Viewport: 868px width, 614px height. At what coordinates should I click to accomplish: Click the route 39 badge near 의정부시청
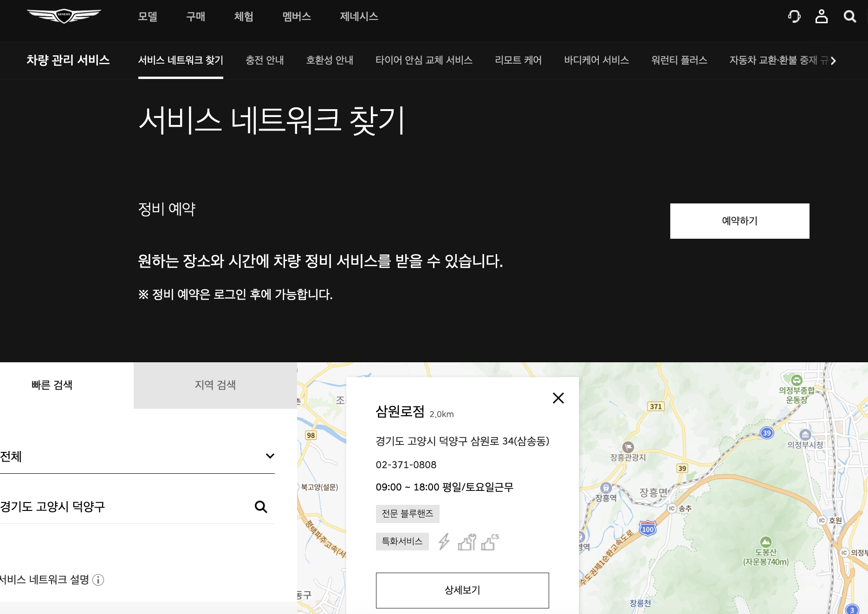767,433
